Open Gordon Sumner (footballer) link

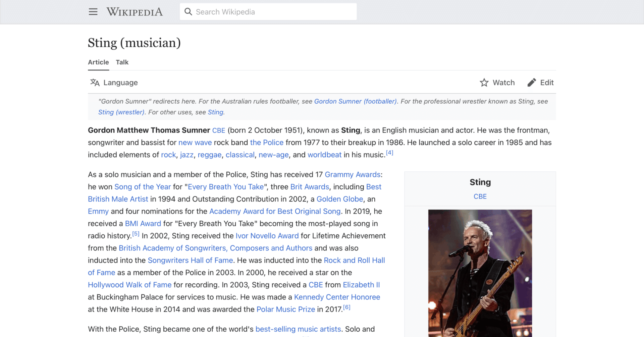point(355,101)
